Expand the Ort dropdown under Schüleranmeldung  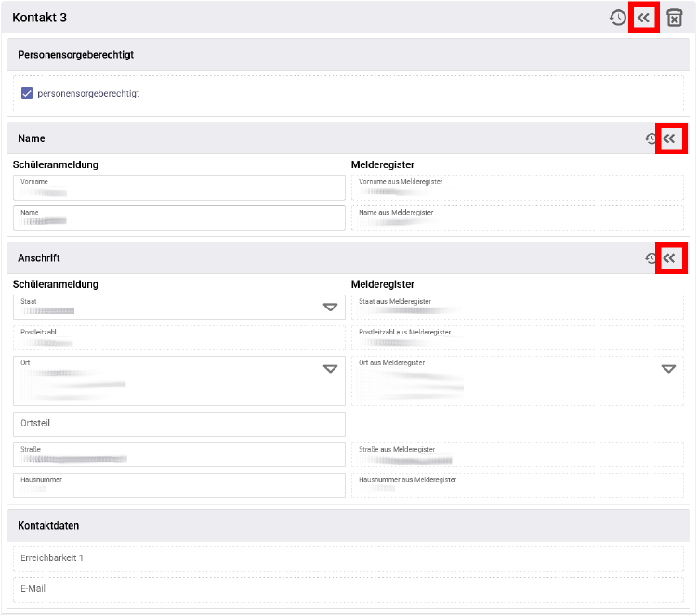[330, 369]
